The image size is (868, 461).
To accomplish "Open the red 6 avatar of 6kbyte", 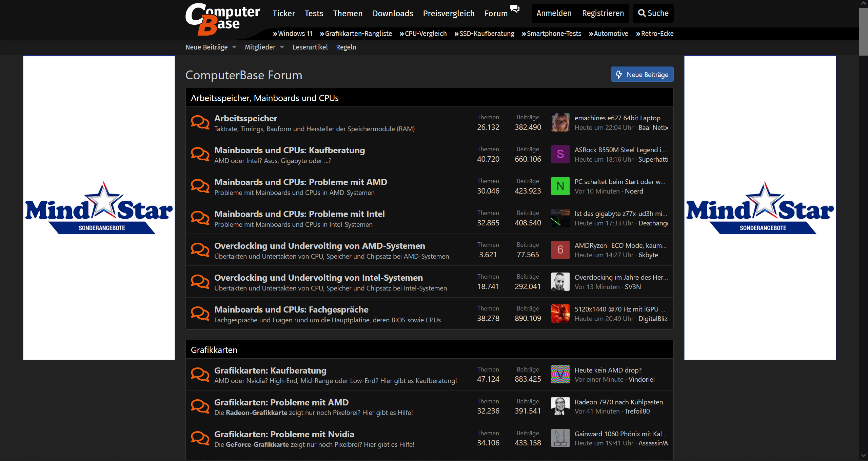I will pos(560,250).
